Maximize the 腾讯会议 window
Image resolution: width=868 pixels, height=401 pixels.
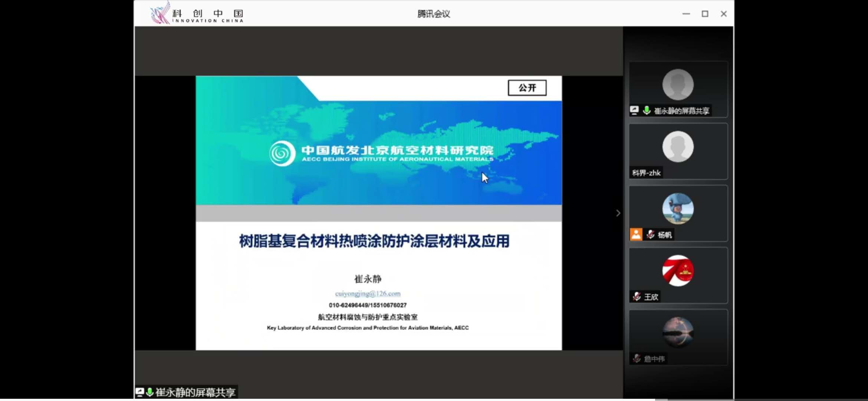click(705, 14)
